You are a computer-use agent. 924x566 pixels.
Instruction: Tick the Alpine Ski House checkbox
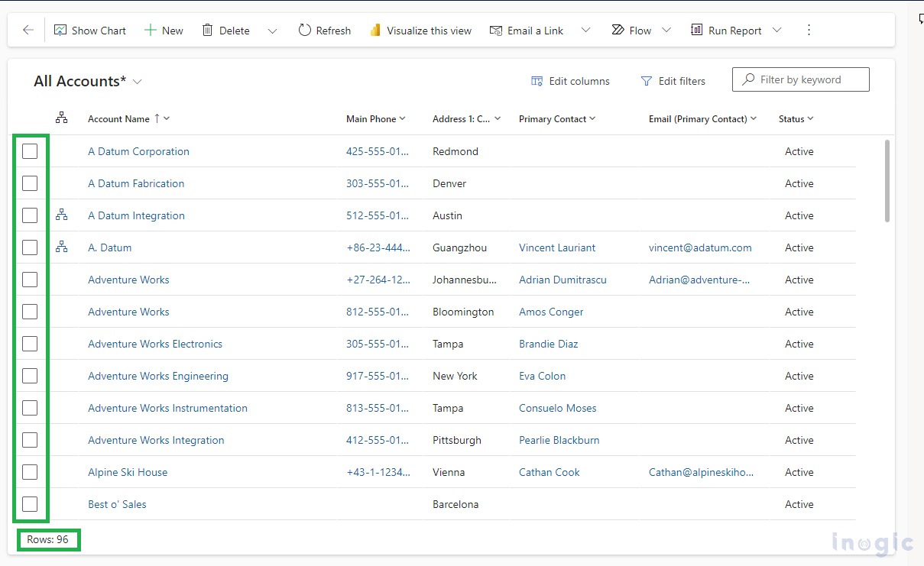(30, 472)
